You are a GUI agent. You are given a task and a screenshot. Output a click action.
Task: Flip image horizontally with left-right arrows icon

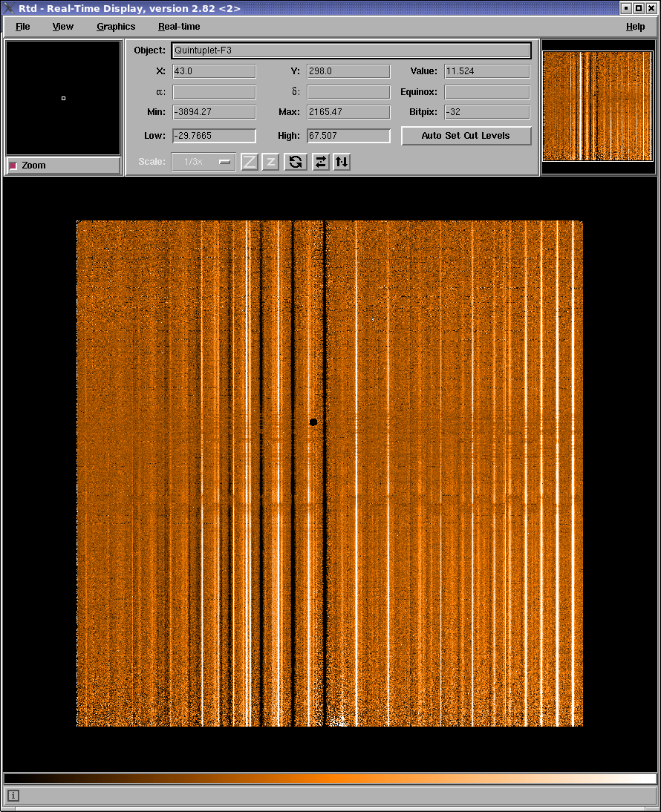[320, 162]
